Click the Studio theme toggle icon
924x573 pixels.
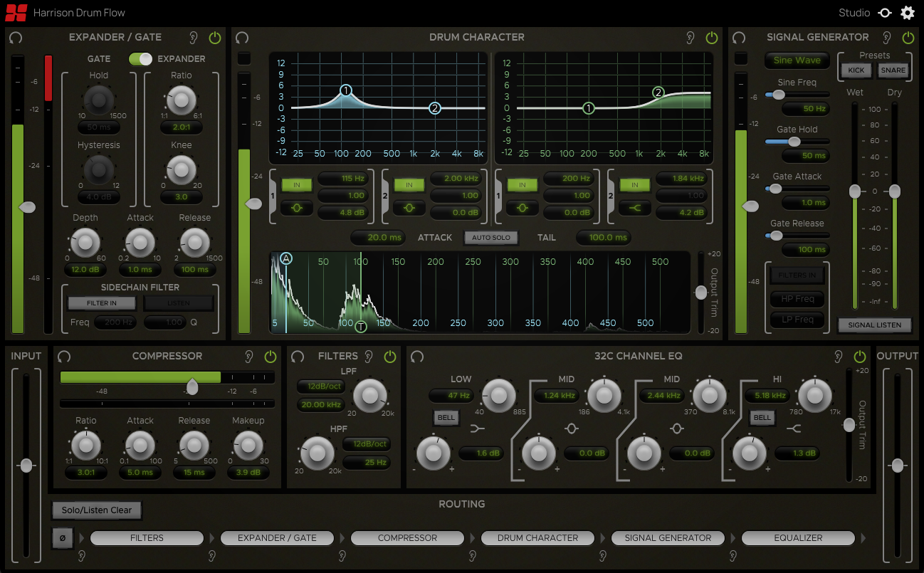(x=884, y=13)
